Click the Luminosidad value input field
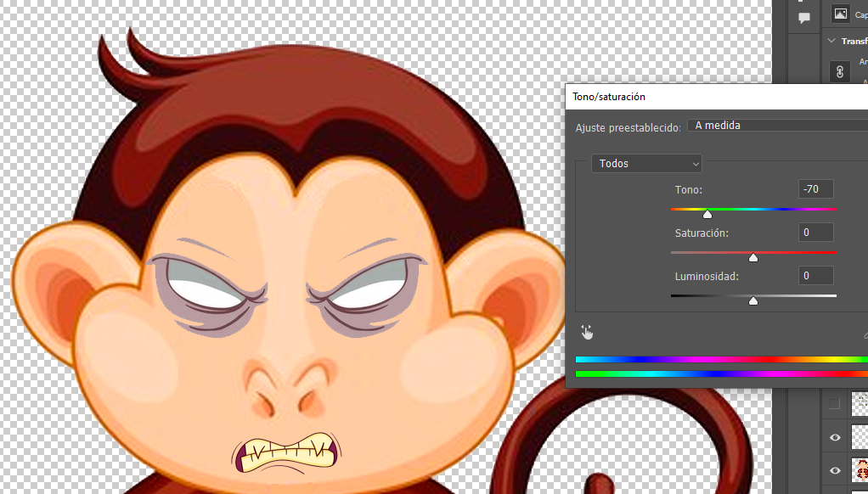This screenshot has width=868, height=494. (x=815, y=276)
